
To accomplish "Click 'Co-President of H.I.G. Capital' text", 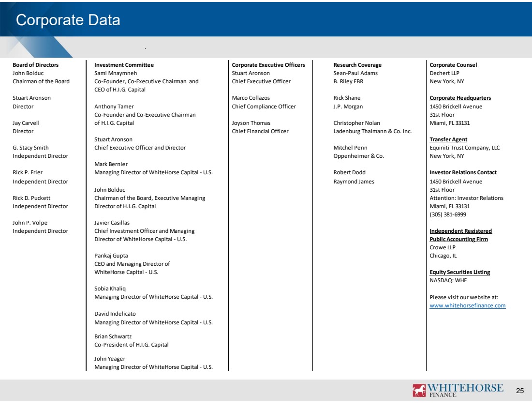I will pos(131,345).
